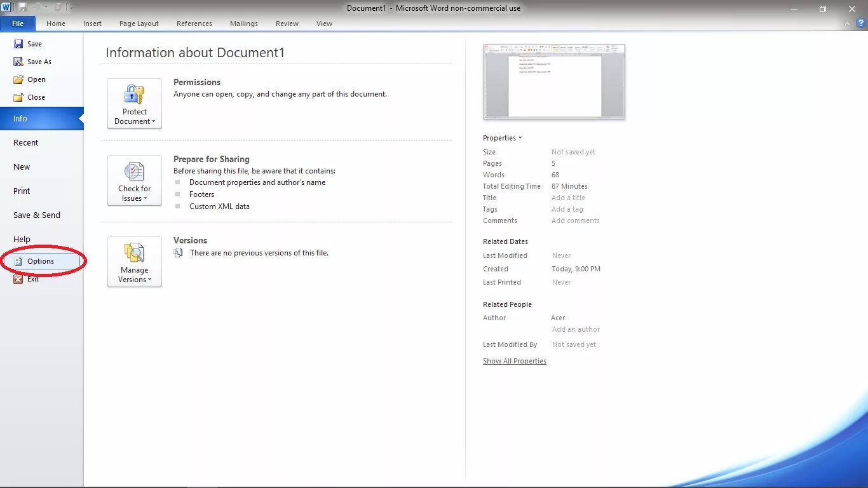Open the Mailings tab
This screenshot has width=868, height=488.
pos(244,24)
